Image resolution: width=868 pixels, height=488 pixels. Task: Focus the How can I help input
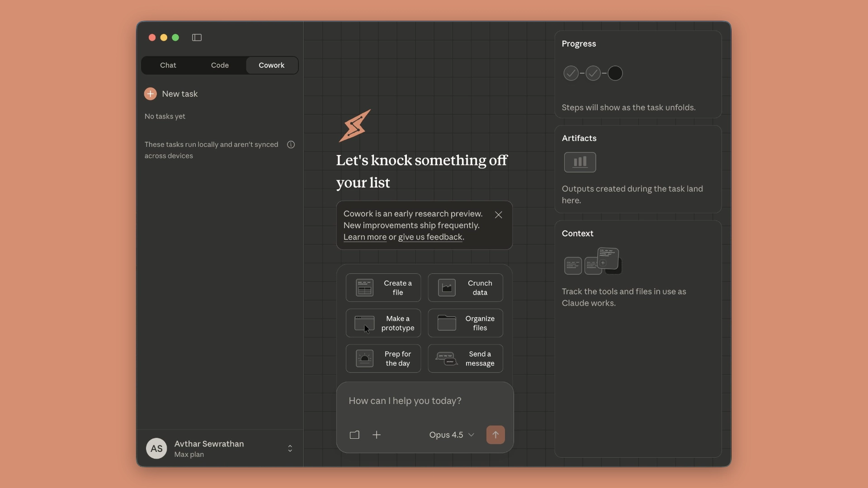pyautogui.click(x=424, y=401)
